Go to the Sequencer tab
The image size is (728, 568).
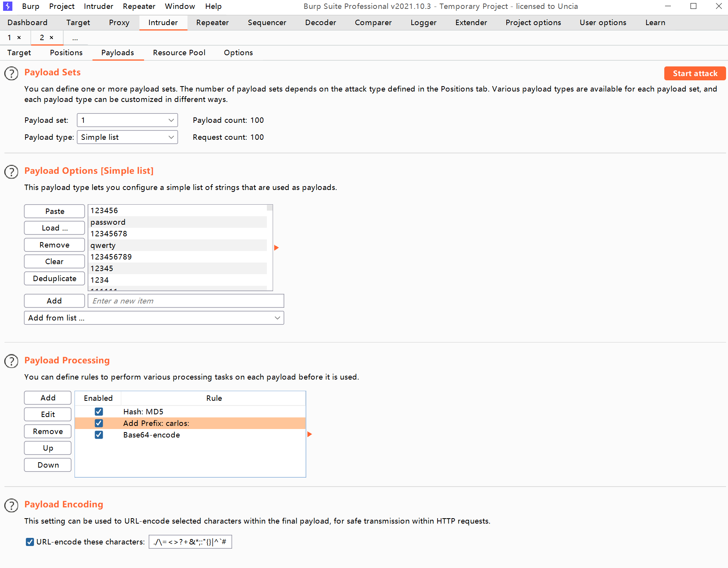pos(267,22)
